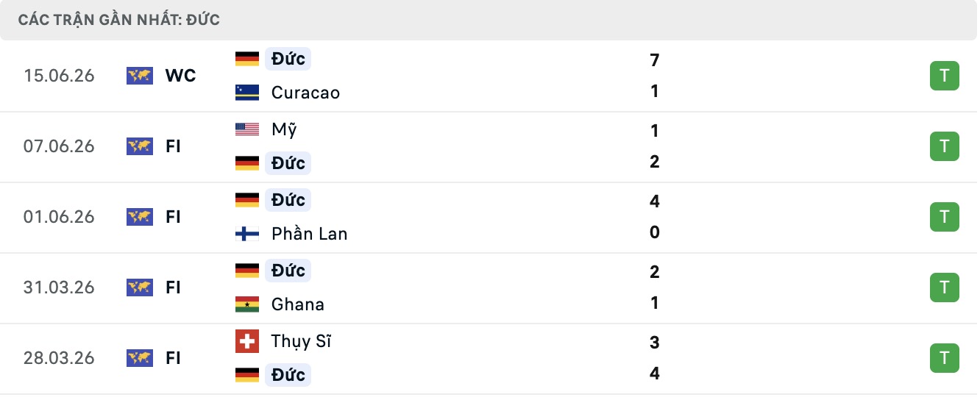Open the Thụy Sĩ team page

(301, 341)
